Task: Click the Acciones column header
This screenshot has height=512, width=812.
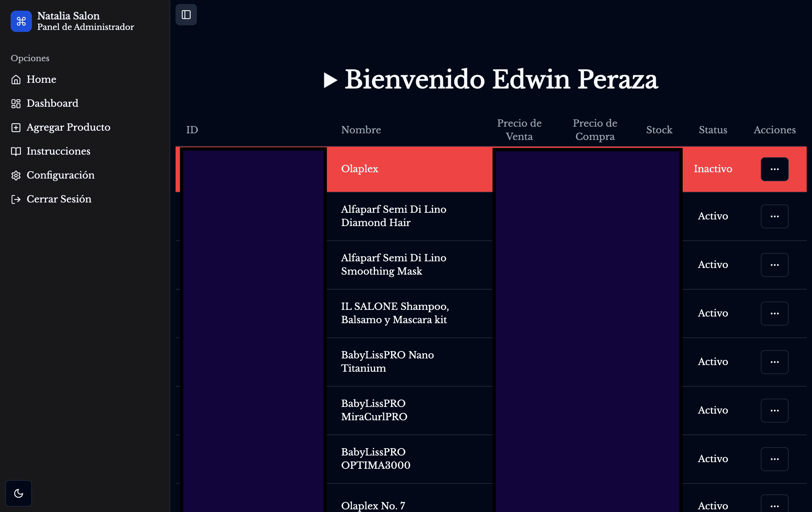Action: pyautogui.click(x=774, y=130)
